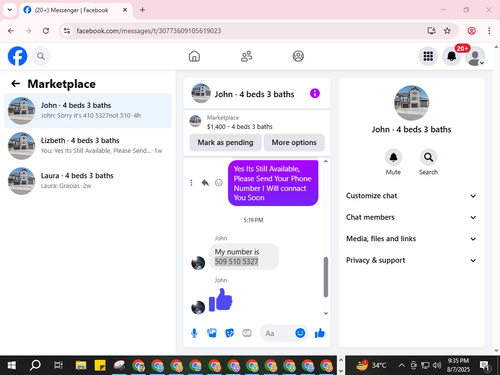Click chat header John - 4 beds 3 baths

tap(254, 94)
